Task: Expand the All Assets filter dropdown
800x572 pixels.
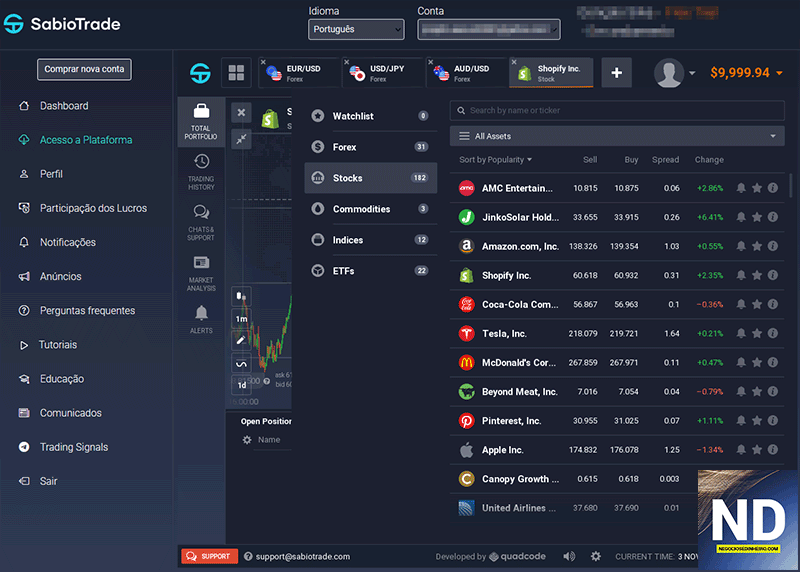Action: coord(617,136)
